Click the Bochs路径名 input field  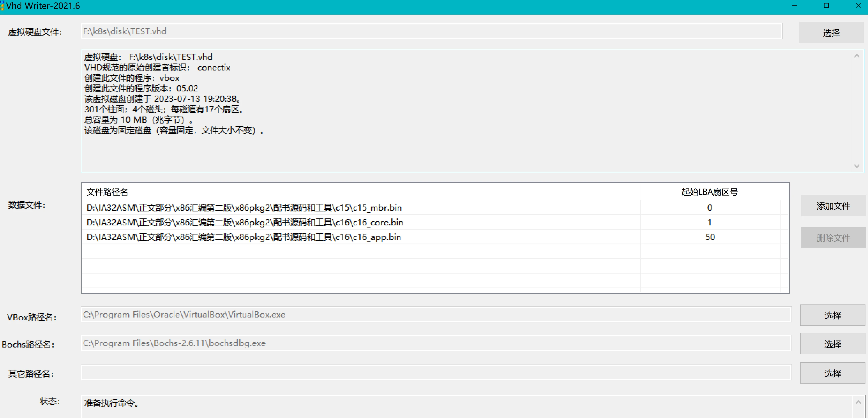[436, 343]
